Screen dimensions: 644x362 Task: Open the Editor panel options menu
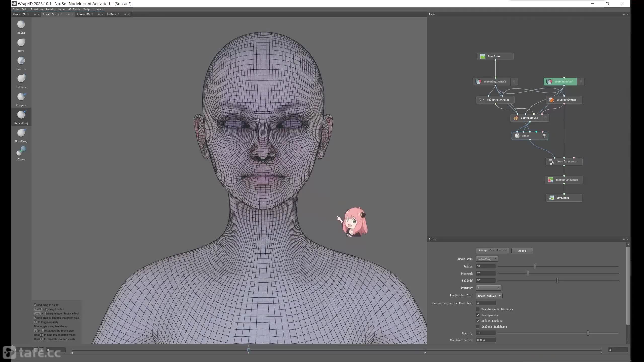click(x=624, y=239)
